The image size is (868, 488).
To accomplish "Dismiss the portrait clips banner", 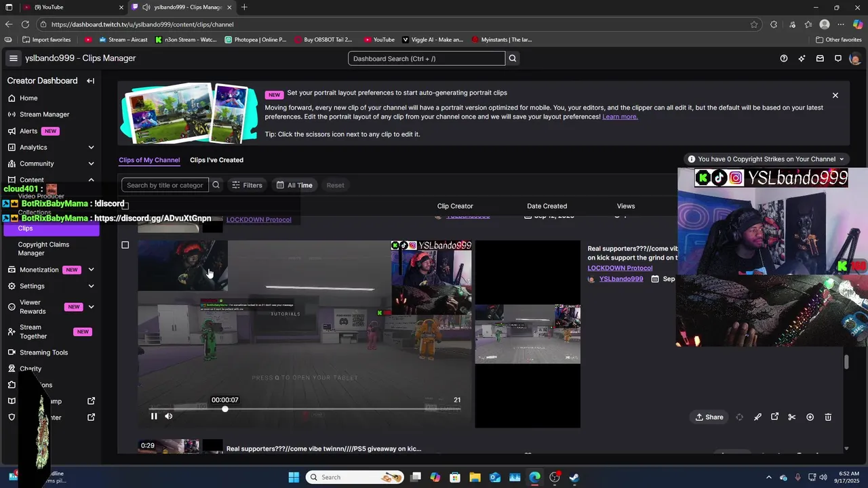I will click(835, 96).
